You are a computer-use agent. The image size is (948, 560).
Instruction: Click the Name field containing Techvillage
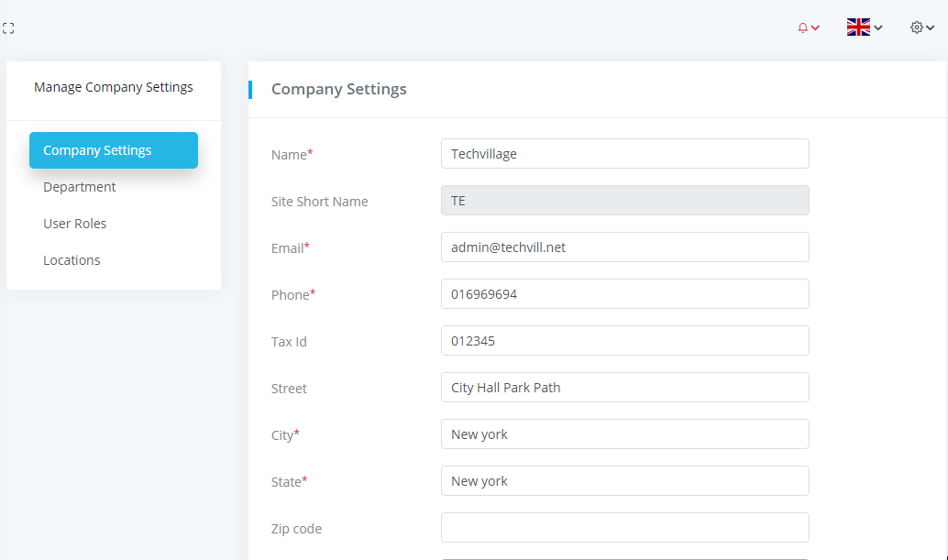point(624,154)
